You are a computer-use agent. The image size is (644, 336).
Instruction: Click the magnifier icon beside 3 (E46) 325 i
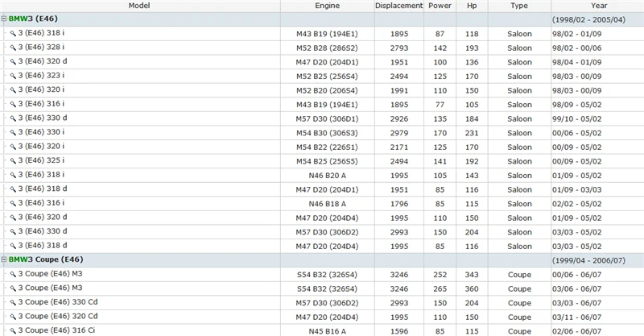13,161
